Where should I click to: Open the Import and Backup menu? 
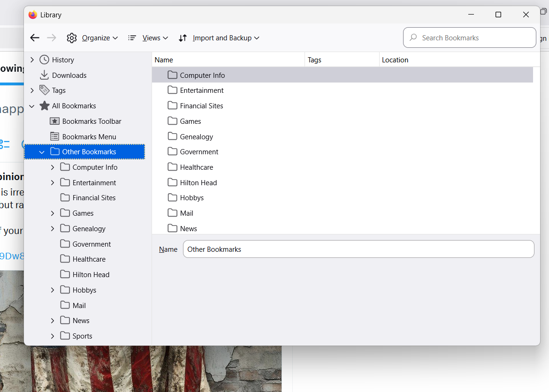coord(226,38)
